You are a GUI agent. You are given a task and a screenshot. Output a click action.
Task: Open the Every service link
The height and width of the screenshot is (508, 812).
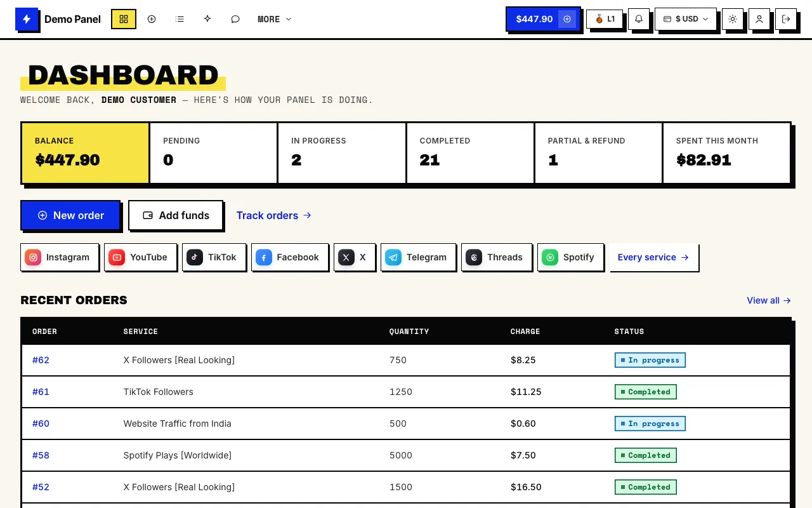[x=654, y=257]
